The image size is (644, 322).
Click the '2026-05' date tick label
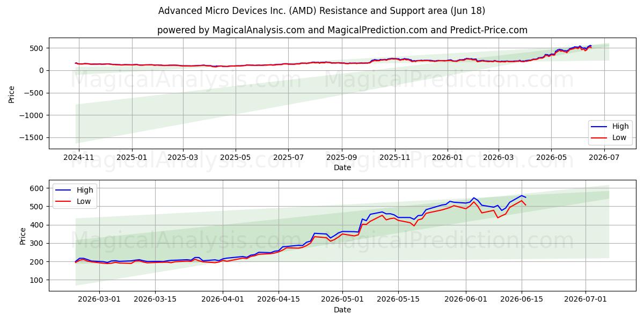(x=551, y=157)
